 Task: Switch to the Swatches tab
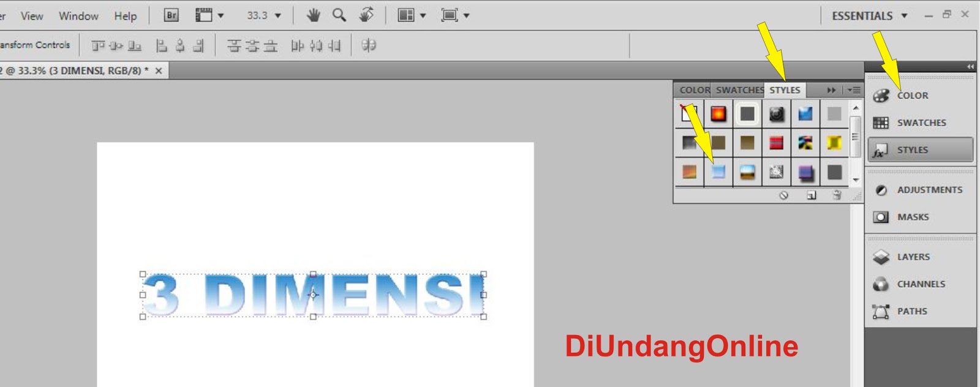coord(739,90)
